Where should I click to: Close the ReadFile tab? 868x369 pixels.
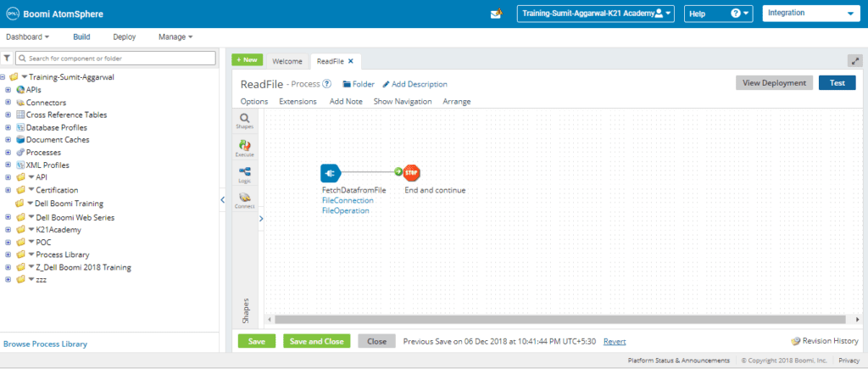[x=350, y=61]
